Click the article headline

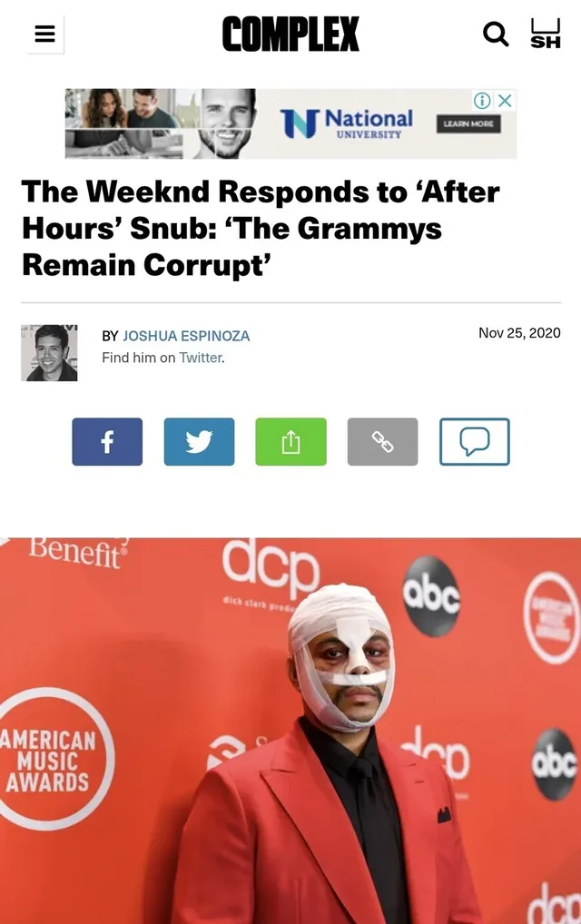(261, 228)
